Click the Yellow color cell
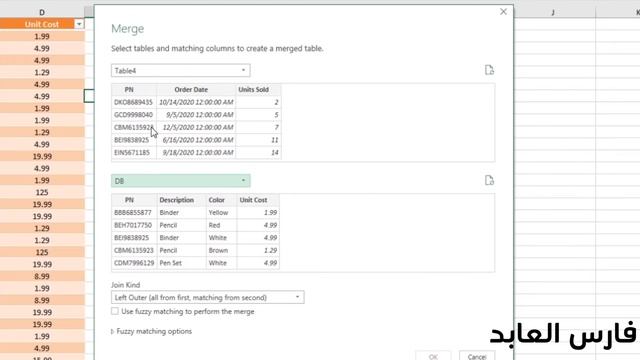 coord(221,213)
